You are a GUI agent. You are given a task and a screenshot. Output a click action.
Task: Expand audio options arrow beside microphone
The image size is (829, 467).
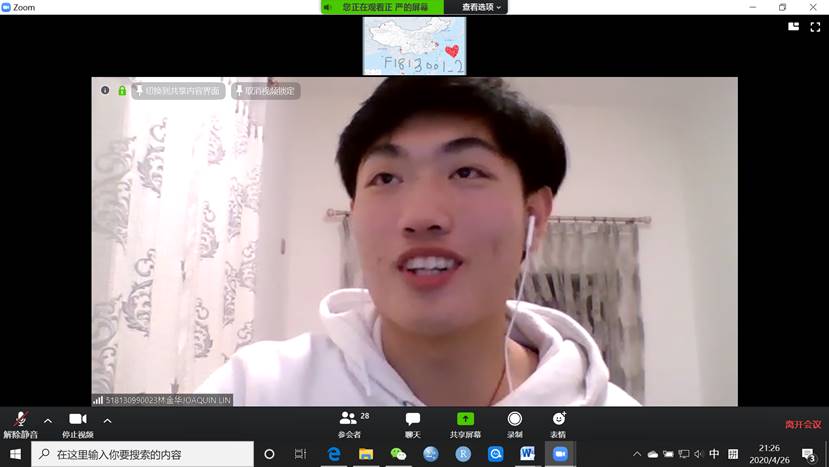[x=47, y=420]
